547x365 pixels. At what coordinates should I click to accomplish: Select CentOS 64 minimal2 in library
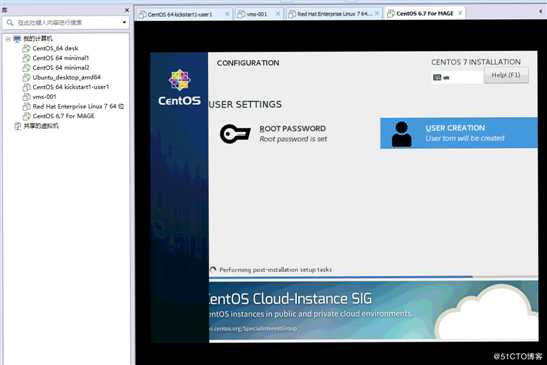pos(61,68)
